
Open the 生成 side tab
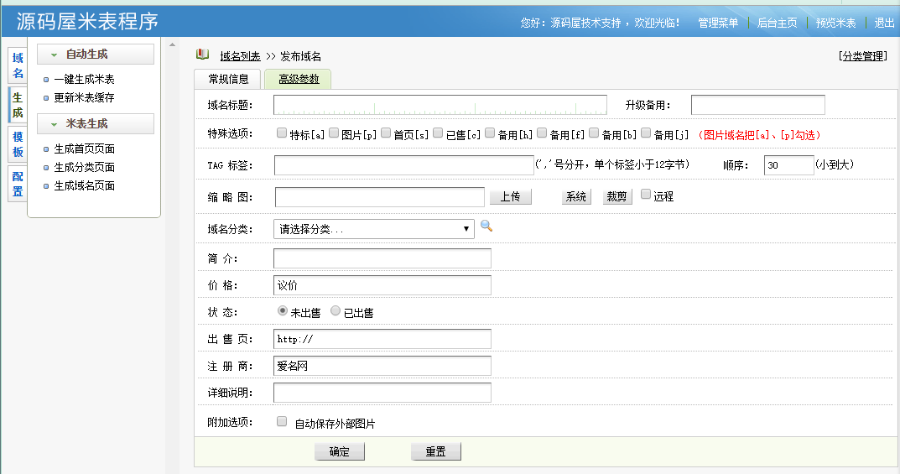click(x=18, y=105)
